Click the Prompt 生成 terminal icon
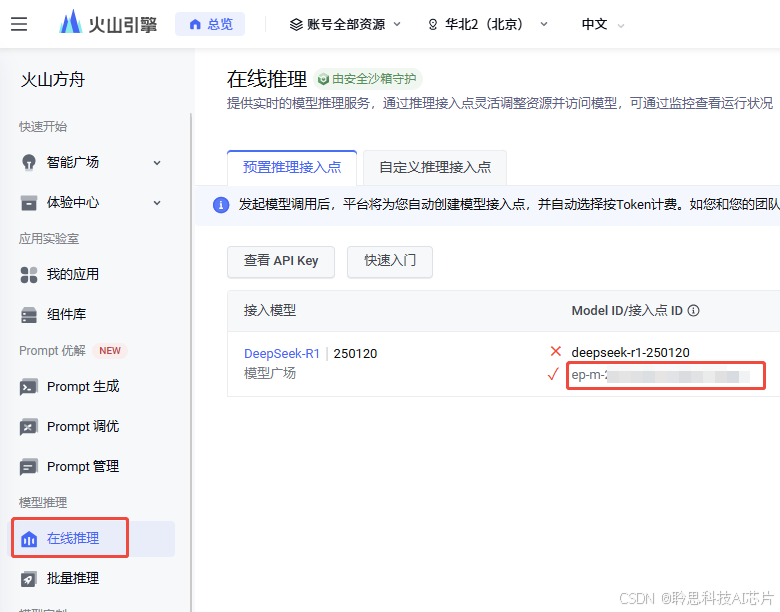 [28, 387]
